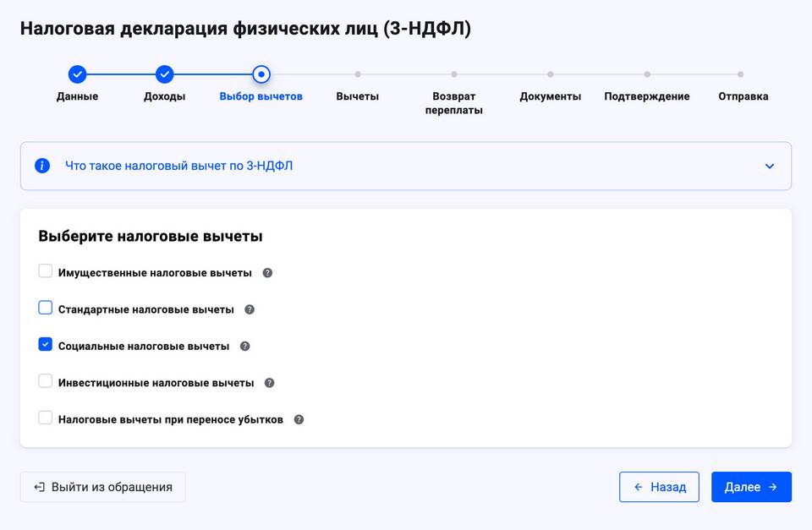Image resolution: width=812 pixels, height=530 pixels.
Task: Click help icon for вычеты при переносе убытков
Action: point(299,419)
